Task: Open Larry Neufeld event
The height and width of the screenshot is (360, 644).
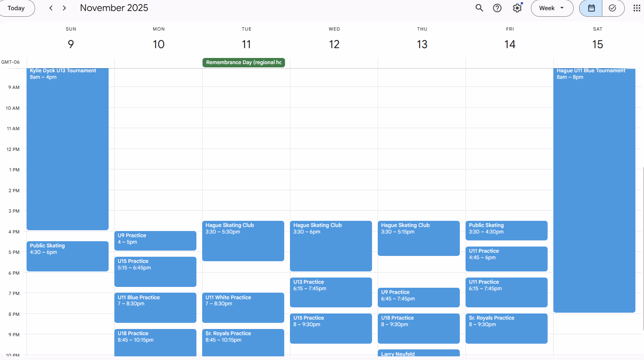Action: coord(419,353)
